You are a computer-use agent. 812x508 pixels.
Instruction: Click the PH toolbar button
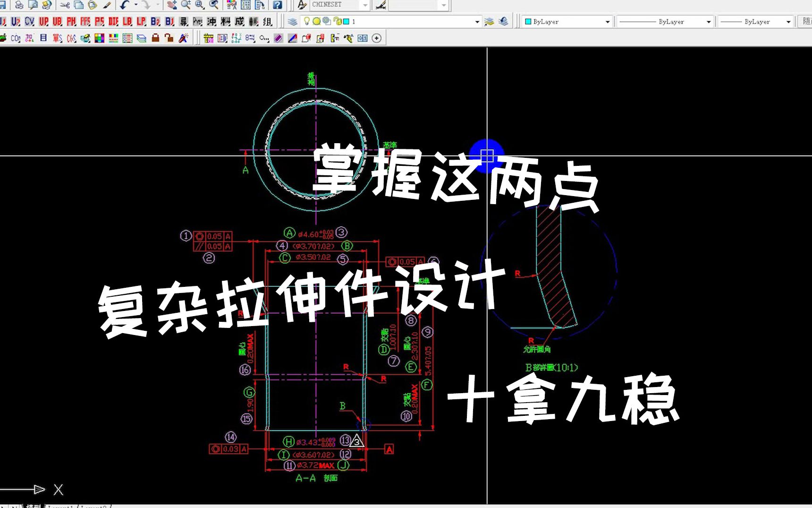pyautogui.click(x=71, y=22)
